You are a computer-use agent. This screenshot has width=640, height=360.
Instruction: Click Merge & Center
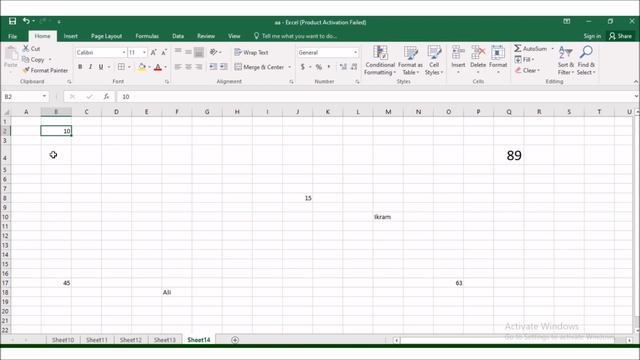(259, 67)
